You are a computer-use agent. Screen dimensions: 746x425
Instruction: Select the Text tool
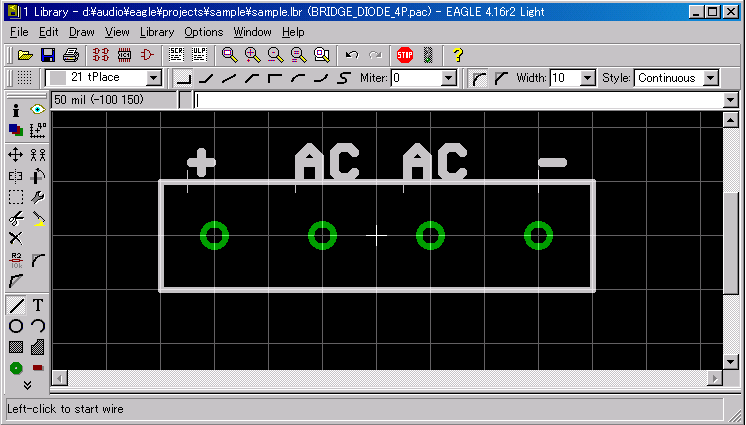click(x=38, y=305)
